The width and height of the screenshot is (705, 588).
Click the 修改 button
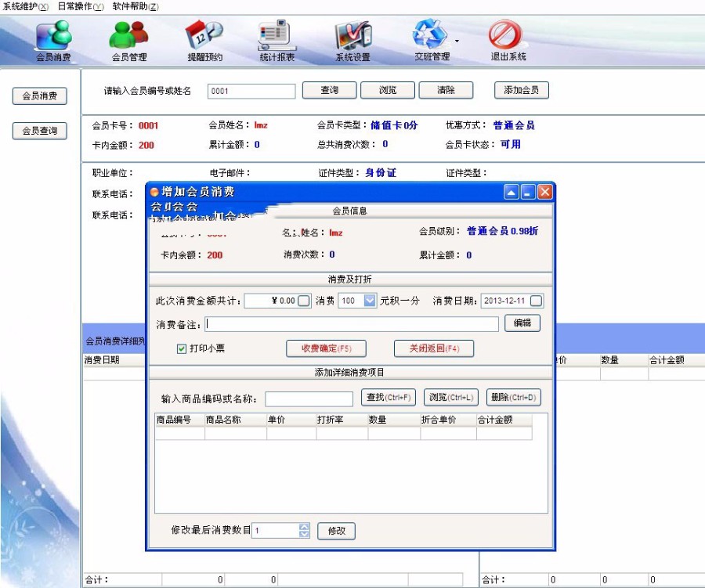tap(336, 531)
